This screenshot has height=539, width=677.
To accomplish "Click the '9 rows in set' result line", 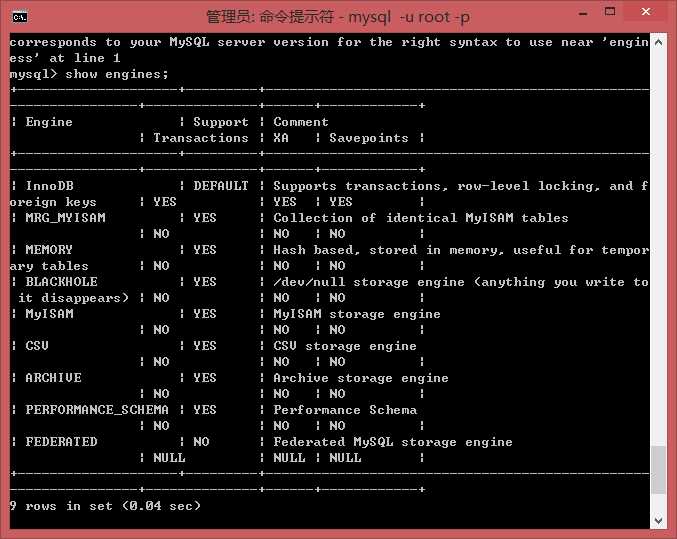I will [x=105, y=506].
